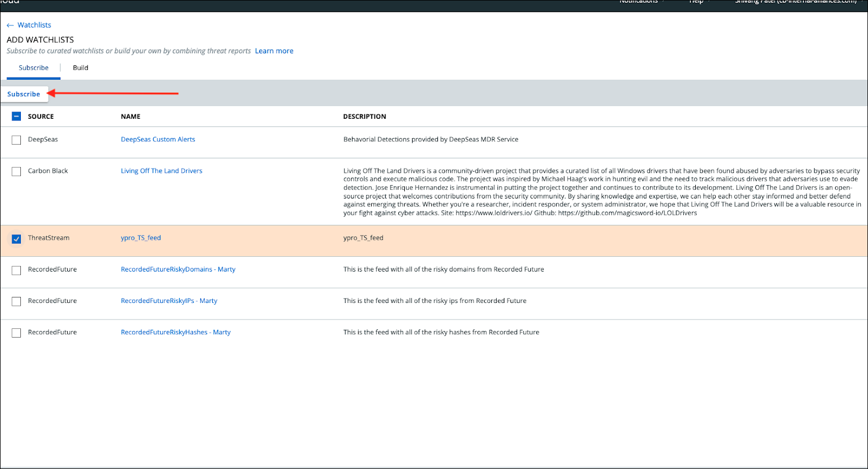Screen dimensions: 868x469
Task: Click the ADD WATCHLISTS page heading
Action: point(40,40)
